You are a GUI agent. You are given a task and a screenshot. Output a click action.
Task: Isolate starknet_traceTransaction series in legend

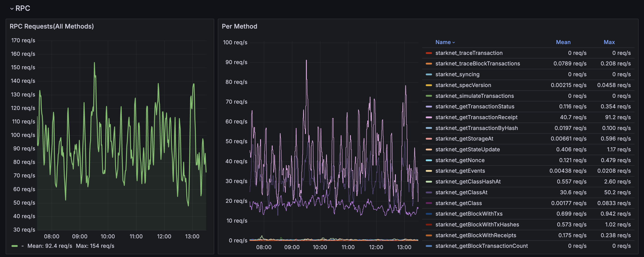(469, 53)
